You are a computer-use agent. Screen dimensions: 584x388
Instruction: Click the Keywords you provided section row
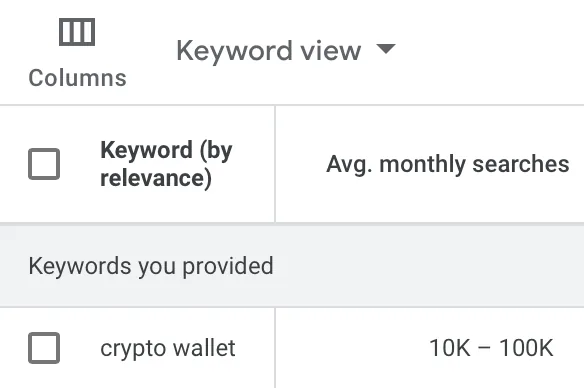click(292, 266)
